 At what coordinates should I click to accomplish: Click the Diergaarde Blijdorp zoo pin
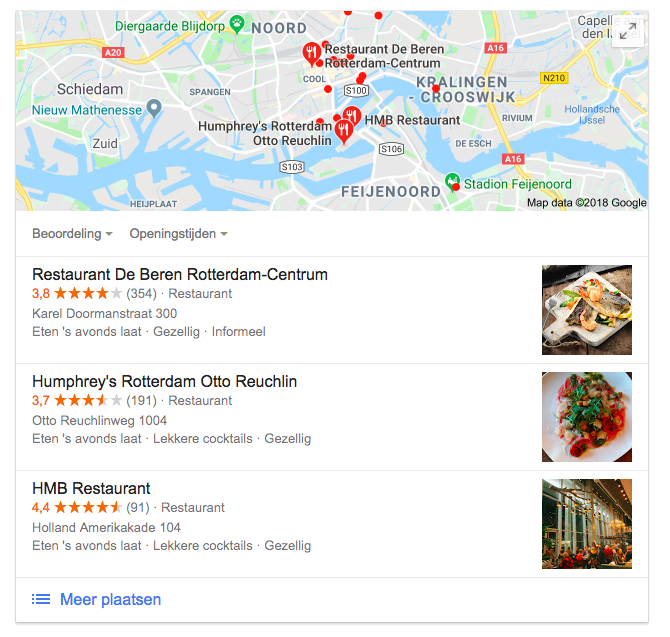tap(237, 24)
